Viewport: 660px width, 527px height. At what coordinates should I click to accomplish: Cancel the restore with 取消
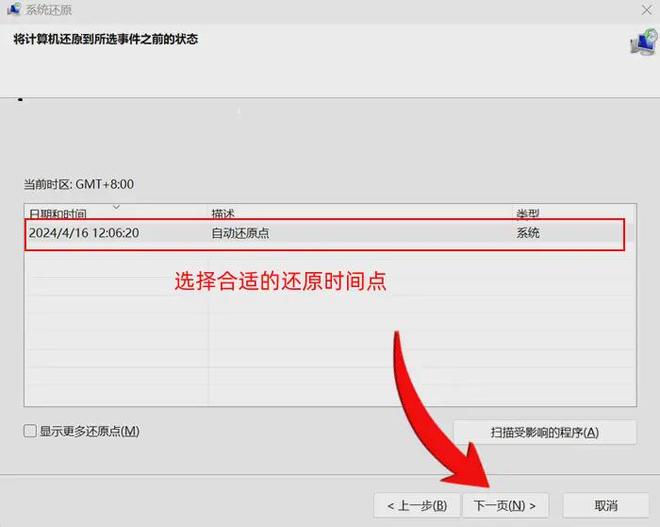(x=606, y=505)
